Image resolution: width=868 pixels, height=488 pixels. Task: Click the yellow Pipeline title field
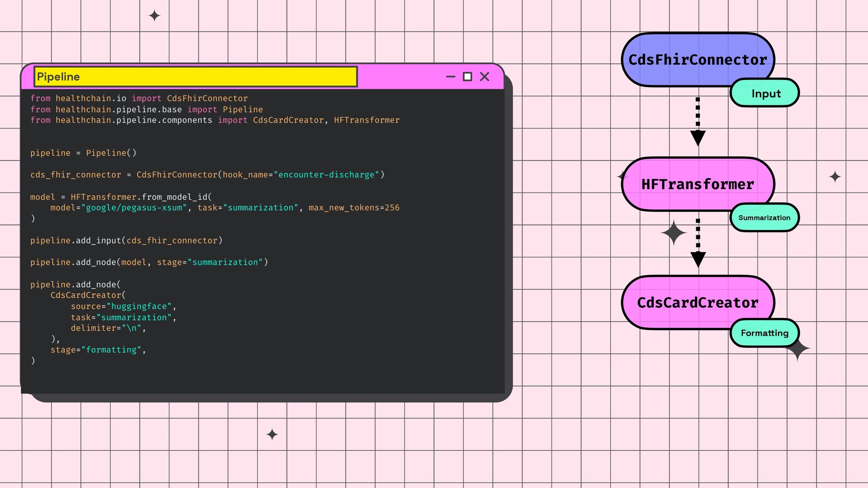[196, 77]
